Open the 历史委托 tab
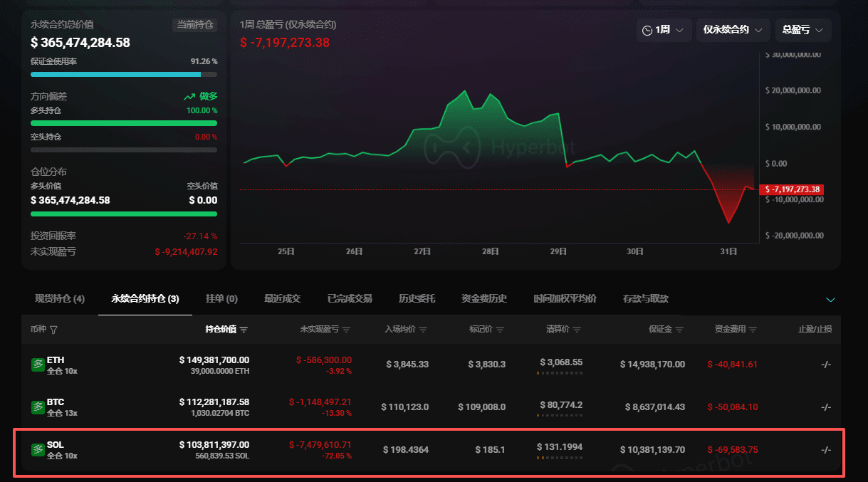Image resolution: width=868 pixels, height=482 pixels. 417,298
